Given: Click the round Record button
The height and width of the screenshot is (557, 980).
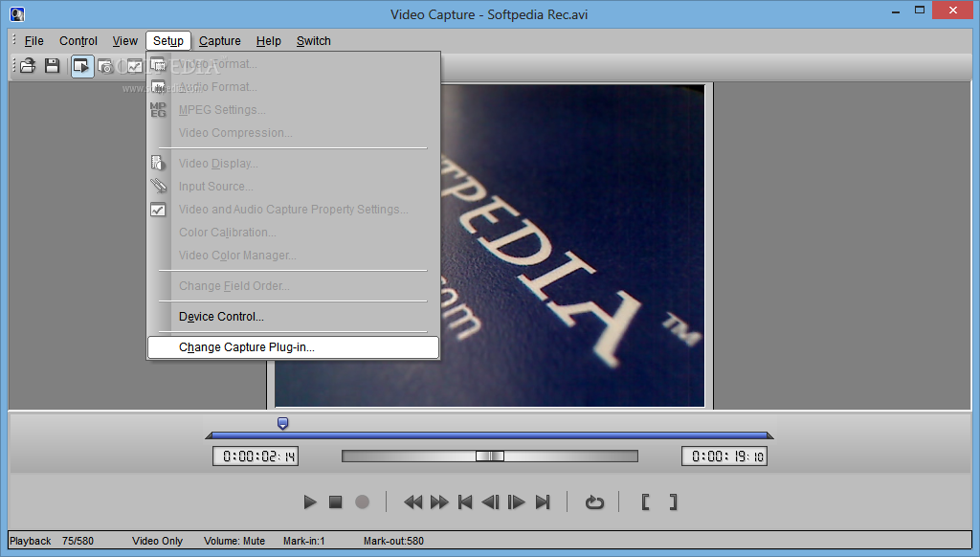Looking at the screenshot, I should pyautogui.click(x=362, y=502).
